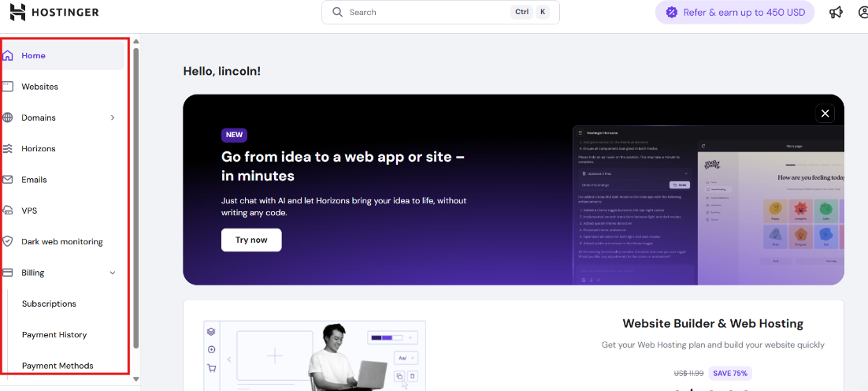Screen dimensions: 868x391
Task: Click the Websites browser icon
Action: click(x=8, y=87)
